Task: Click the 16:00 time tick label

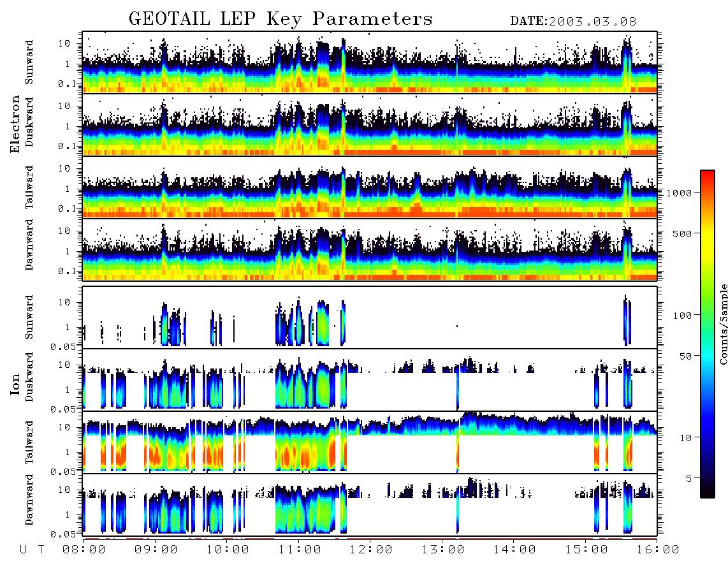Action: click(657, 550)
